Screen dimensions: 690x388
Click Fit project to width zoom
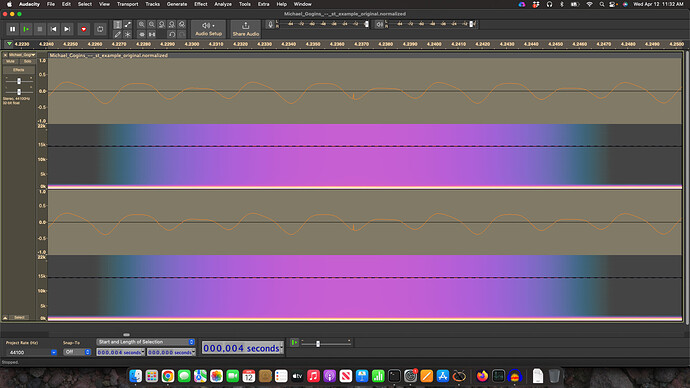click(x=172, y=24)
